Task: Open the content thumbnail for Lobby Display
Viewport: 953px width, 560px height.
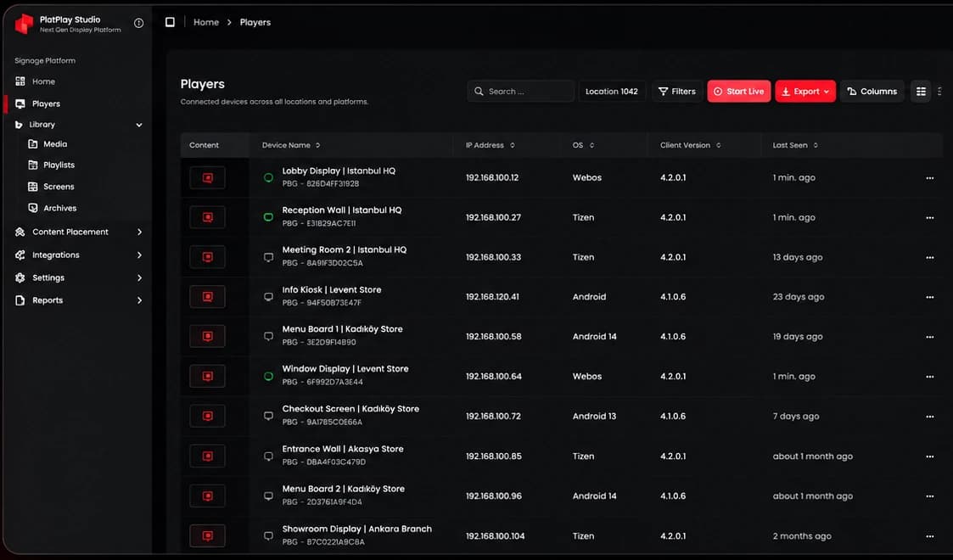Action: coord(207,178)
